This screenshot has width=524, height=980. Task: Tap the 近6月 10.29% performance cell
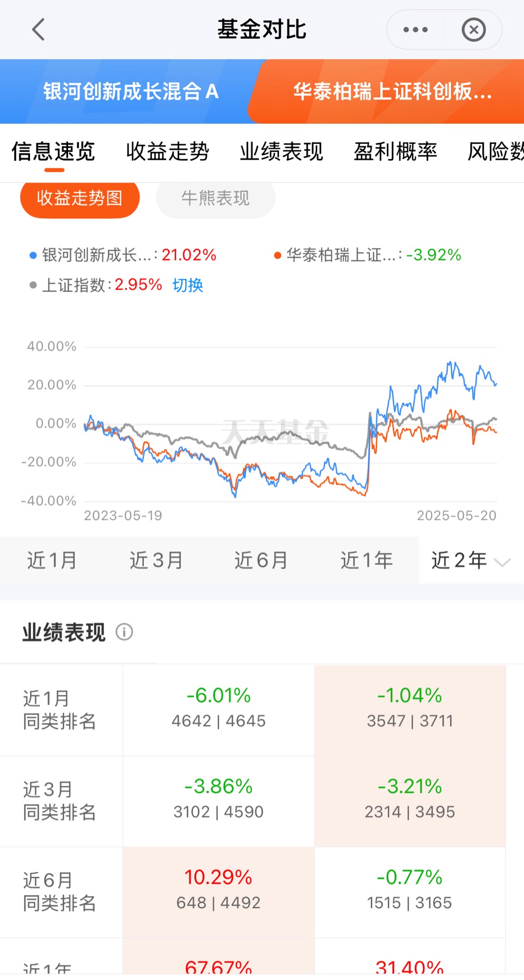click(x=218, y=892)
